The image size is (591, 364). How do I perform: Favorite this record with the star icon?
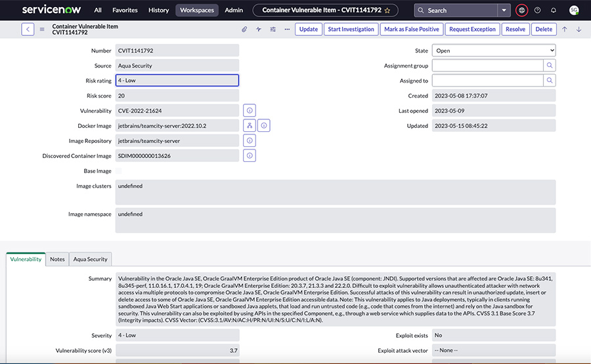tap(387, 10)
